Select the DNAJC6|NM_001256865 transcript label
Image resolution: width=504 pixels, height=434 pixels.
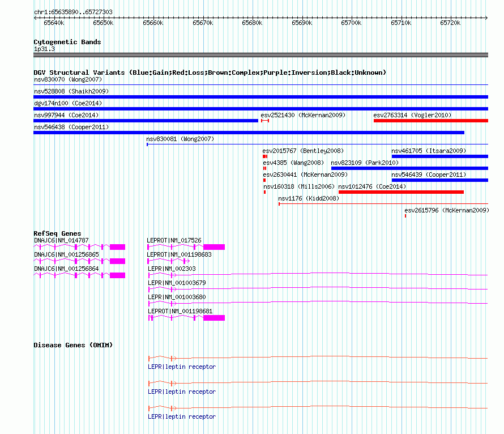[66, 254]
